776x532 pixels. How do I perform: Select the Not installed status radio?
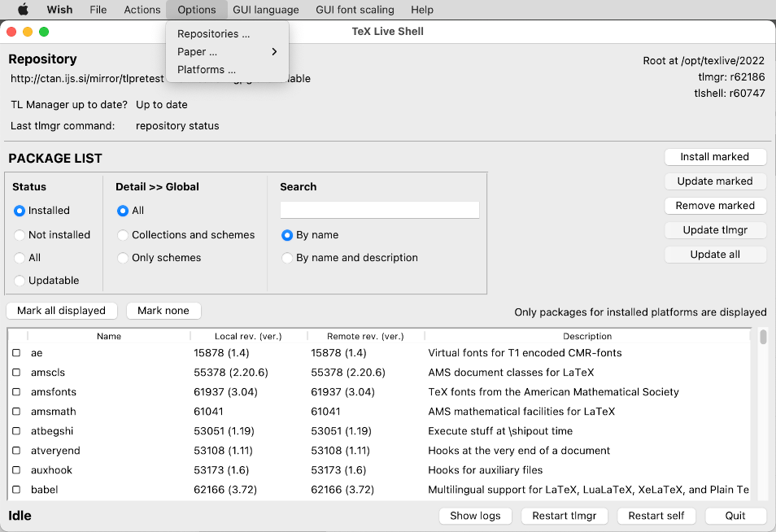click(x=20, y=235)
